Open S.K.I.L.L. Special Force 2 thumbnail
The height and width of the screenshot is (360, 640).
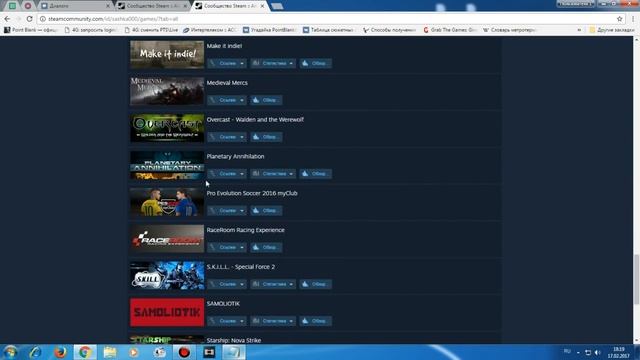(167, 276)
